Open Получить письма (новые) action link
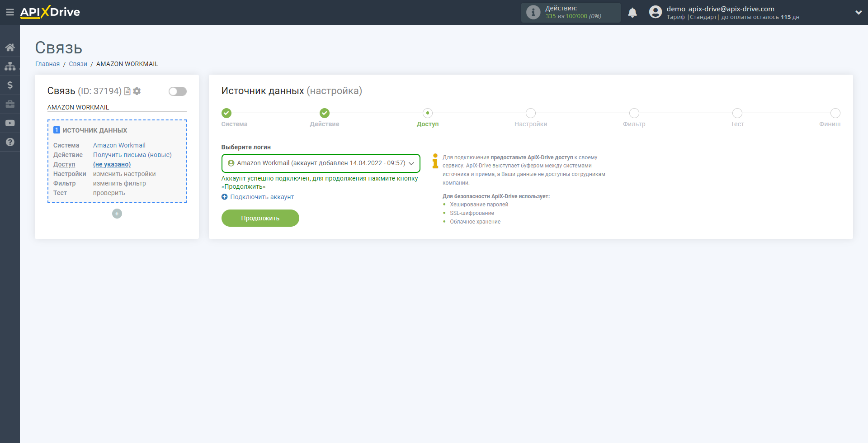This screenshot has width=868, height=443. pyautogui.click(x=132, y=155)
